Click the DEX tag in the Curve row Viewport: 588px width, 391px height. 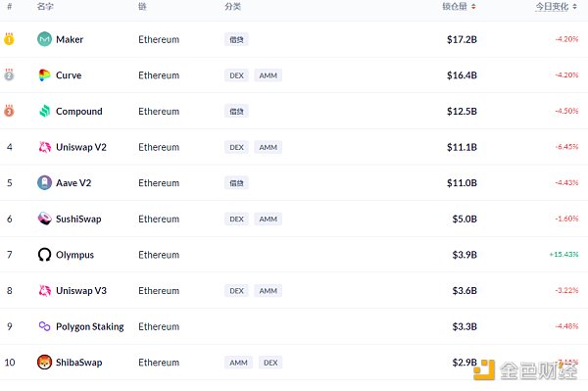pyautogui.click(x=236, y=75)
